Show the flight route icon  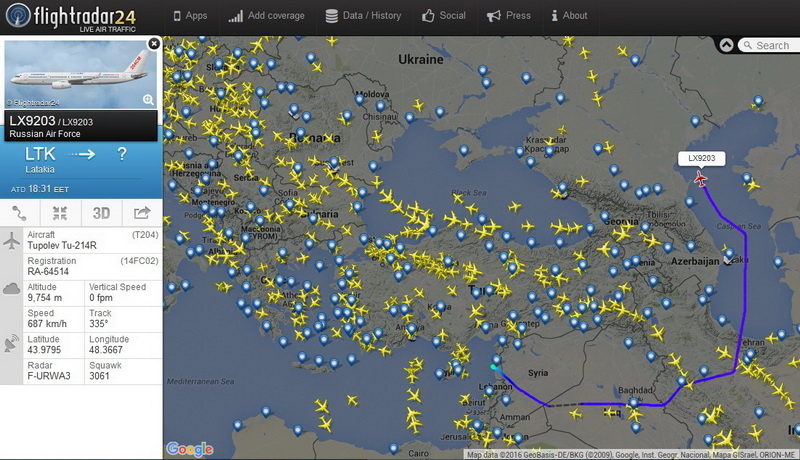coord(20,213)
